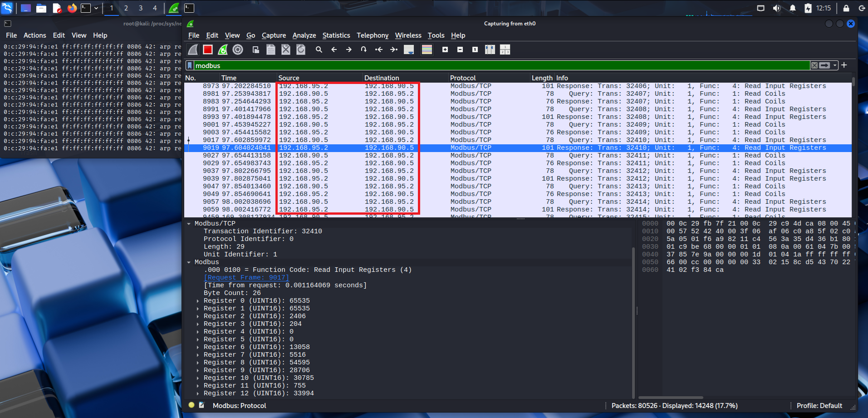The width and height of the screenshot is (868, 418).
Task: Open the Analyze menu
Action: click(x=304, y=35)
